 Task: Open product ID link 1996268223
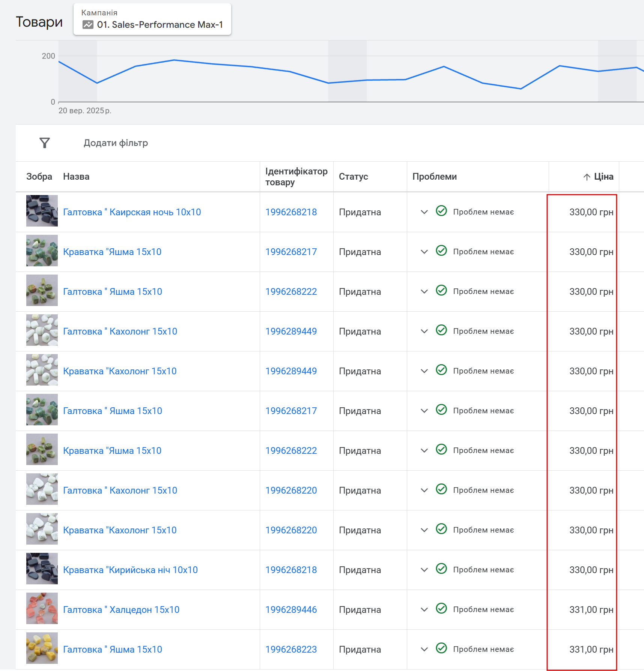[291, 649]
